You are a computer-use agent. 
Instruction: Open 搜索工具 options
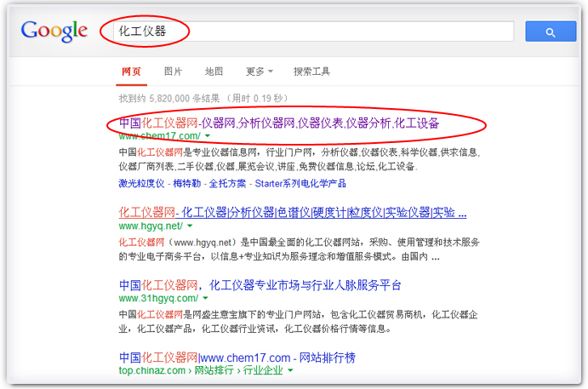311,72
